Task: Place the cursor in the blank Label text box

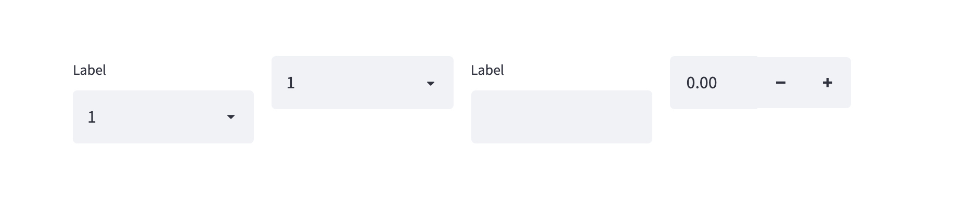Action: coord(561,117)
